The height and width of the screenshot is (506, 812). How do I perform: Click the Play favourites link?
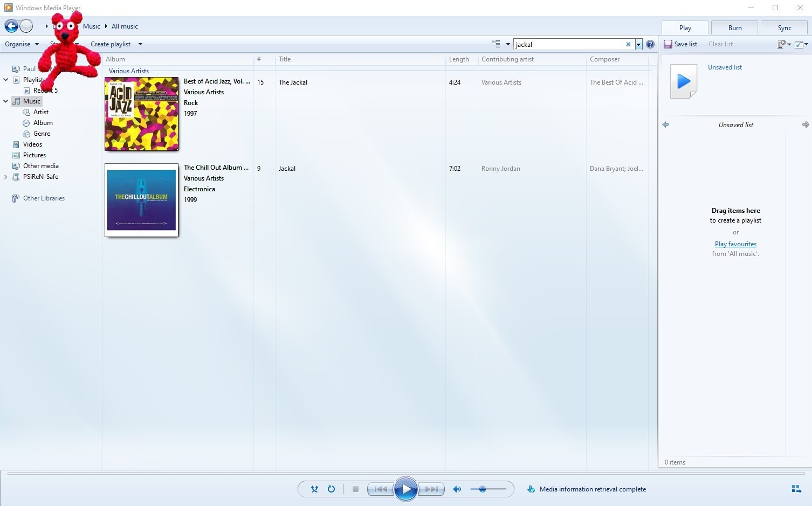click(735, 244)
